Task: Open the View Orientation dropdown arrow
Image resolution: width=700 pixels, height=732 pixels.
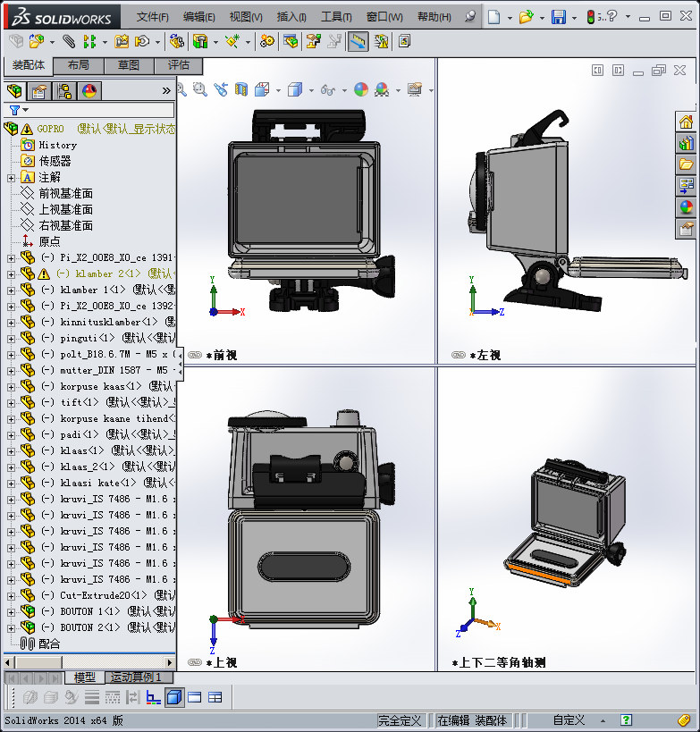Action: [x=278, y=90]
